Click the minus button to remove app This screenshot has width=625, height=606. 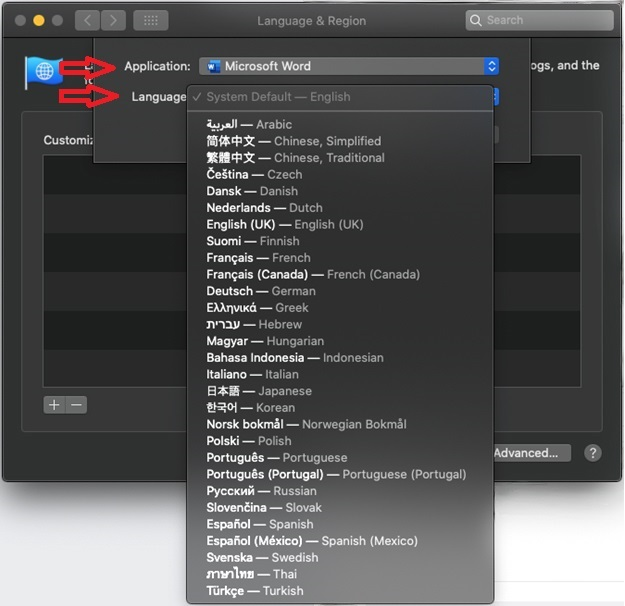coord(76,405)
